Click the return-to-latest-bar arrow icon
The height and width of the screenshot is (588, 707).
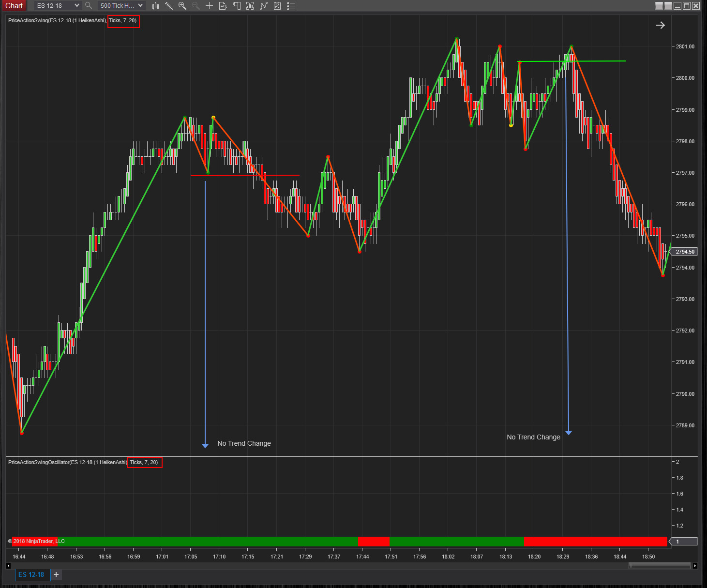click(x=661, y=25)
